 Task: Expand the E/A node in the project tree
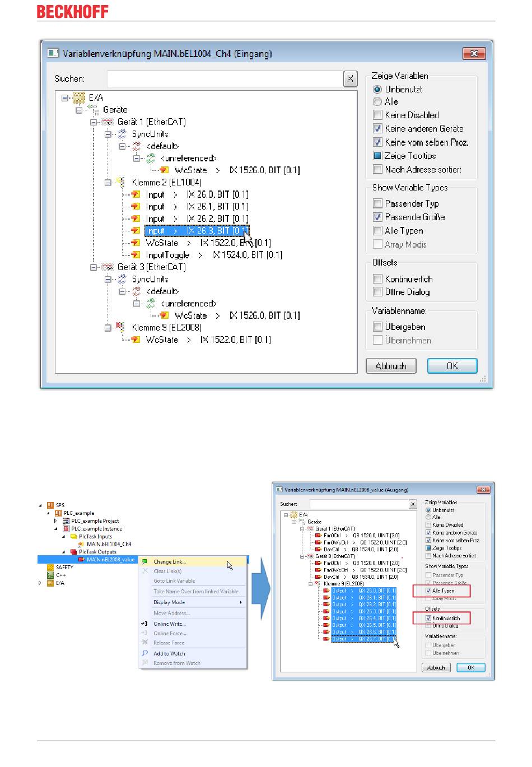40,583
